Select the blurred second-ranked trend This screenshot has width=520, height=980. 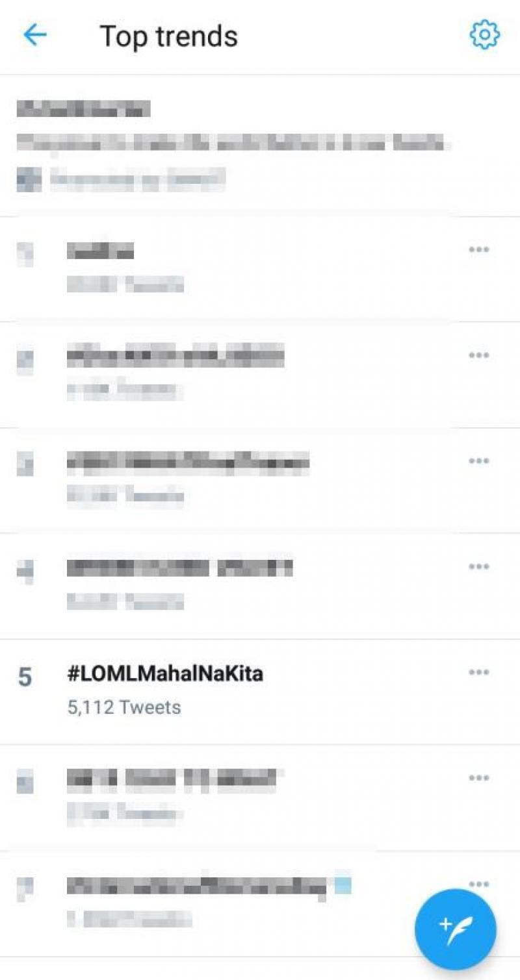175,356
